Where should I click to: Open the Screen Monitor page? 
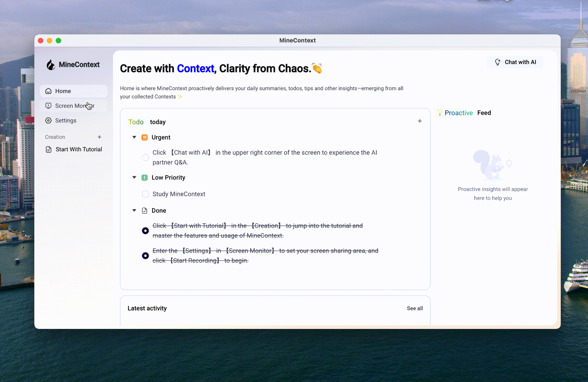(x=74, y=106)
